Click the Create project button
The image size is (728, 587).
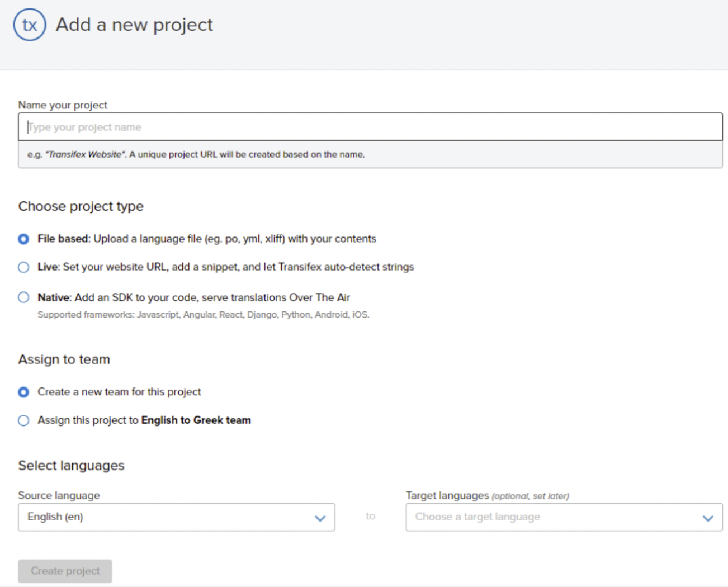(65, 571)
